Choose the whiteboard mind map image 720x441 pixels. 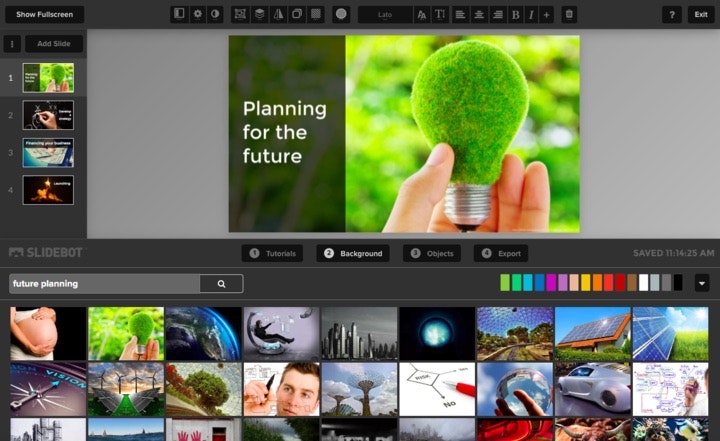670,389
